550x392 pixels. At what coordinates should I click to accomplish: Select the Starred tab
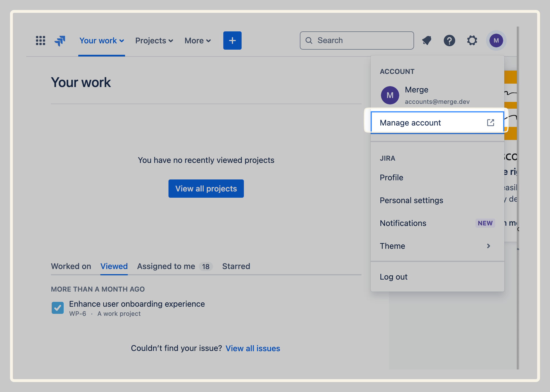coord(236,266)
